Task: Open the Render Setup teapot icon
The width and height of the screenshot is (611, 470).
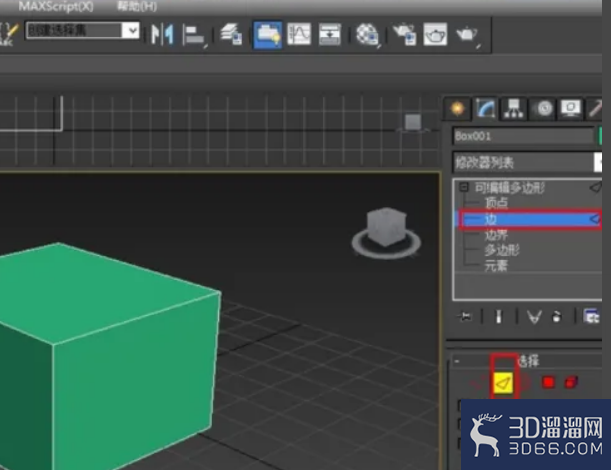Action: click(x=404, y=34)
